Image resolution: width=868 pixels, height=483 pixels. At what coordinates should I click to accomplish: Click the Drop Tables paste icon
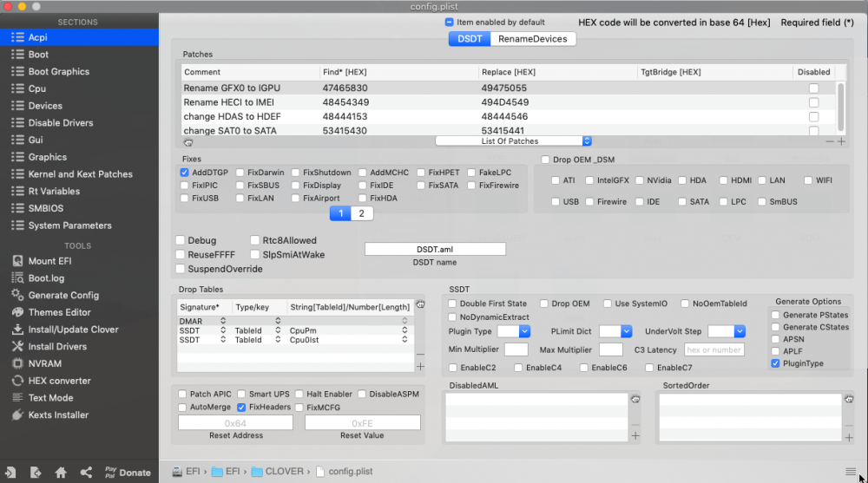(421, 304)
